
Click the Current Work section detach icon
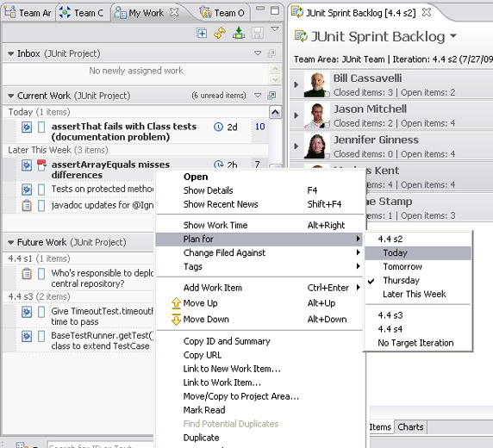271,96
